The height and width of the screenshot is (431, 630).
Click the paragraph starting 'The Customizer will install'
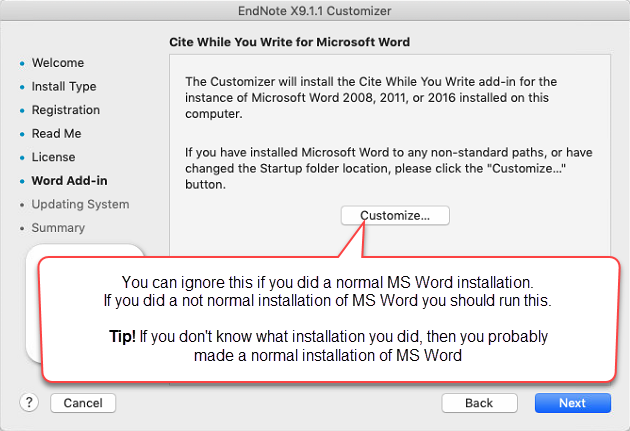tap(370, 98)
